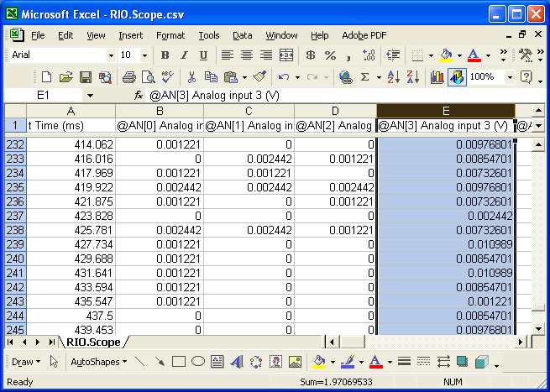
Task: Click the vertical scrollbar down arrow
Action: coord(538,329)
